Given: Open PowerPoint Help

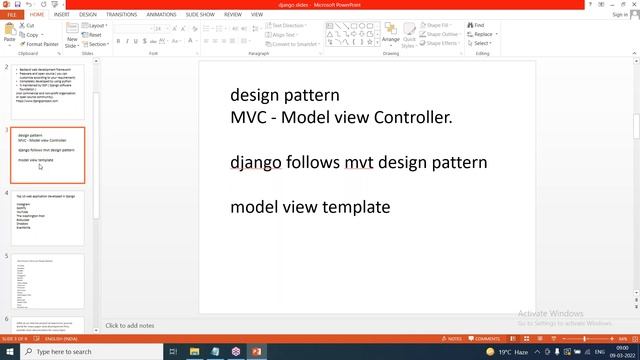Looking at the screenshot, I should tap(590, 4).
